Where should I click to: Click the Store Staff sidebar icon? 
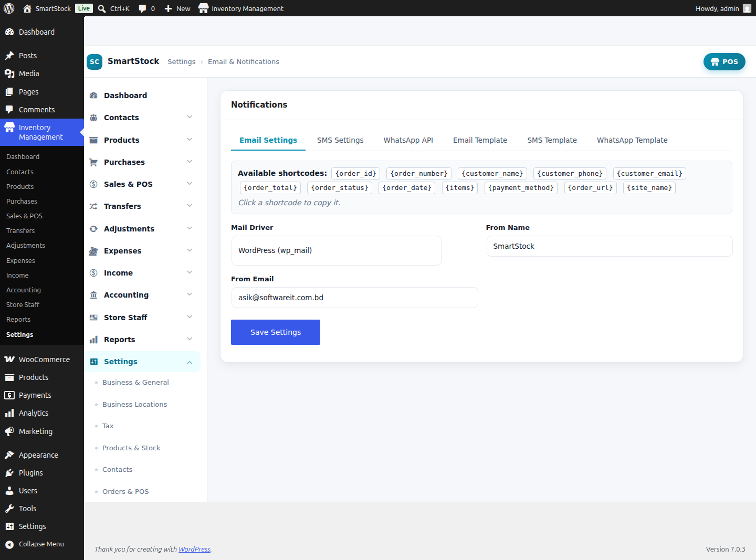pyautogui.click(x=93, y=318)
